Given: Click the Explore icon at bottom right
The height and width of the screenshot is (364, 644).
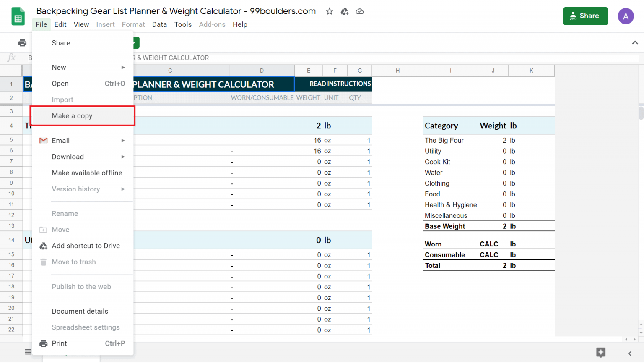Looking at the screenshot, I should 601,353.
